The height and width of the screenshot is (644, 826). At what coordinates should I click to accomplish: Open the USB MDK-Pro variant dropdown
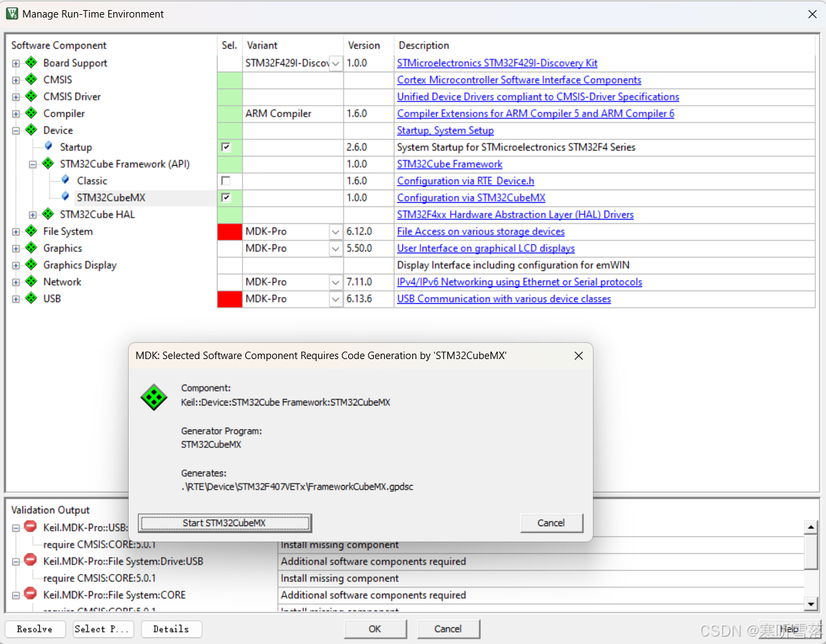(x=336, y=299)
